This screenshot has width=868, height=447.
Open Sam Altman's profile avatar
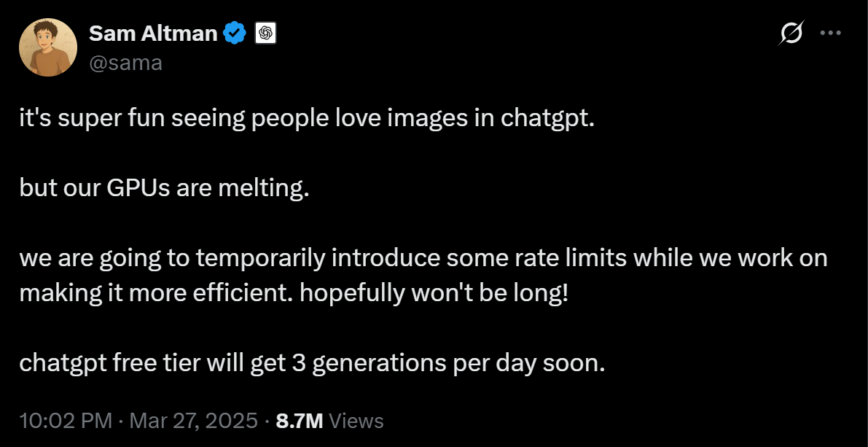pos(48,47)
